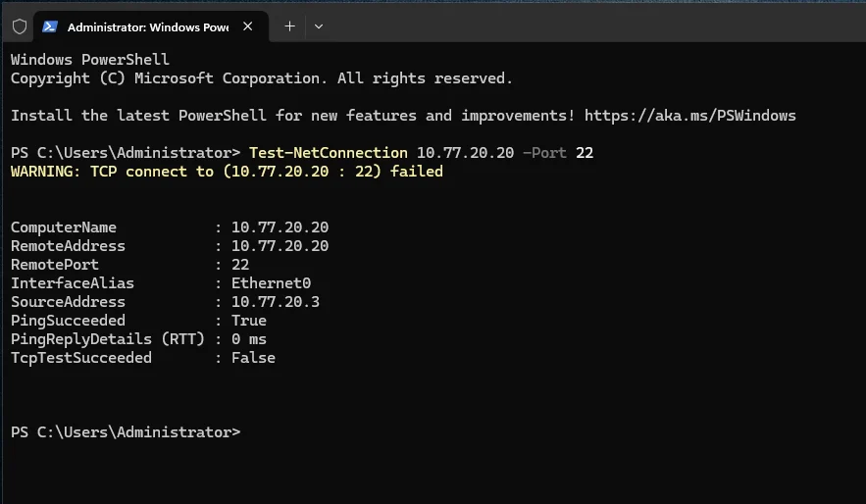Image resolution: width=866 pixels, height=504 pixels.
Task: Click the PingSucceeded label
Action: [x=68, y=321]
